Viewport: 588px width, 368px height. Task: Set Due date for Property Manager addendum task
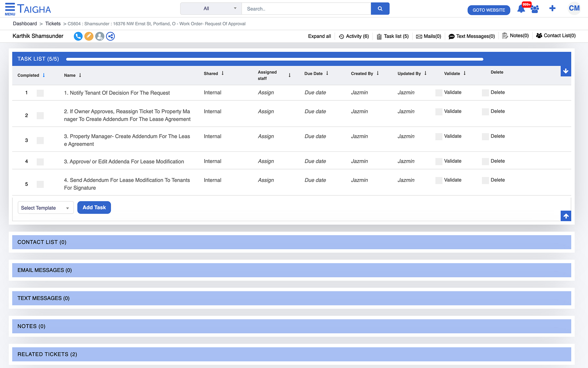coord(315,136)
